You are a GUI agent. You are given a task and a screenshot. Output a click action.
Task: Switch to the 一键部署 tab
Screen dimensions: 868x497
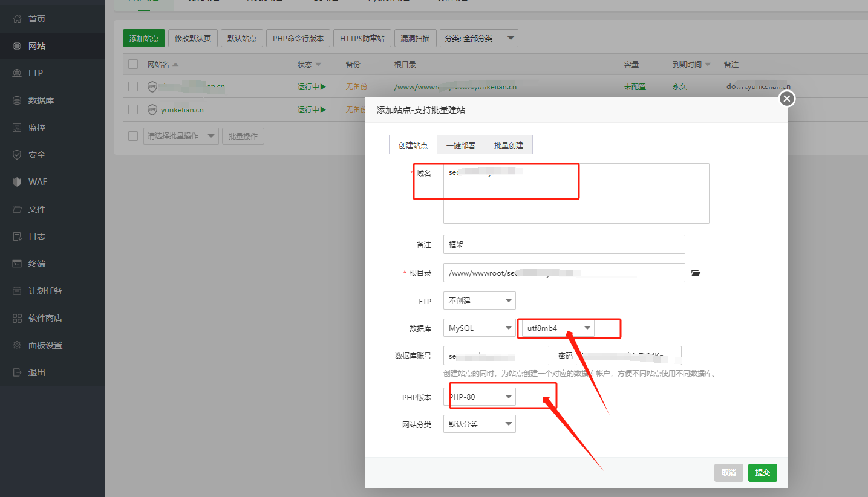pyautogui.click(x=461, y=145)
